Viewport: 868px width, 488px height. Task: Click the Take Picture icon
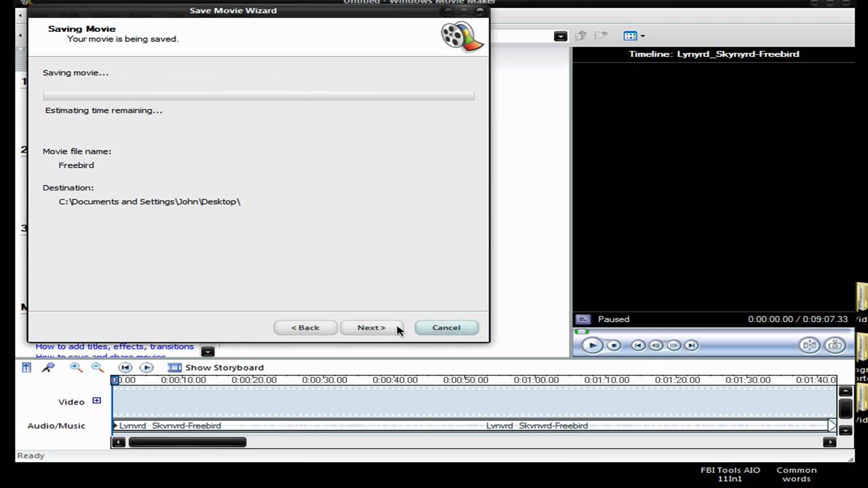(x=835, y=345)
